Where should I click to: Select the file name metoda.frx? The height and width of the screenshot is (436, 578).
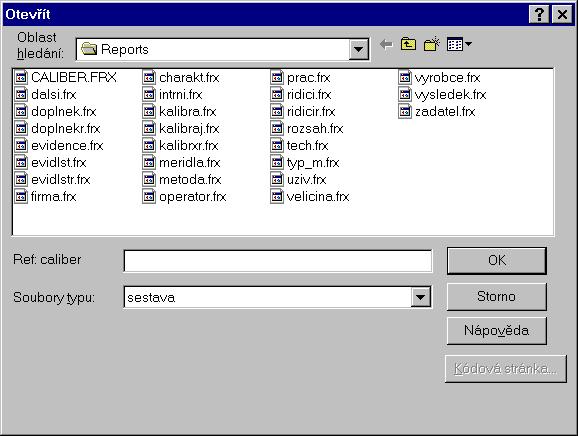coord(190,179)
